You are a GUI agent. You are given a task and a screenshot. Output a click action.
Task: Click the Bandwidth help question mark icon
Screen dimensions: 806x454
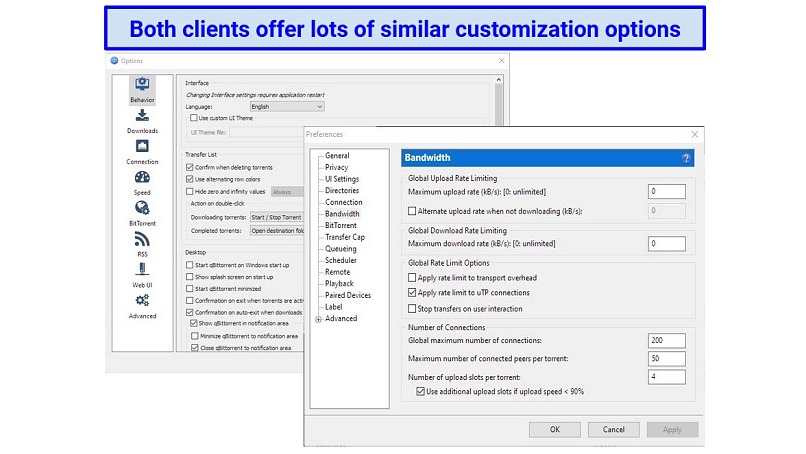click(686, 158)
